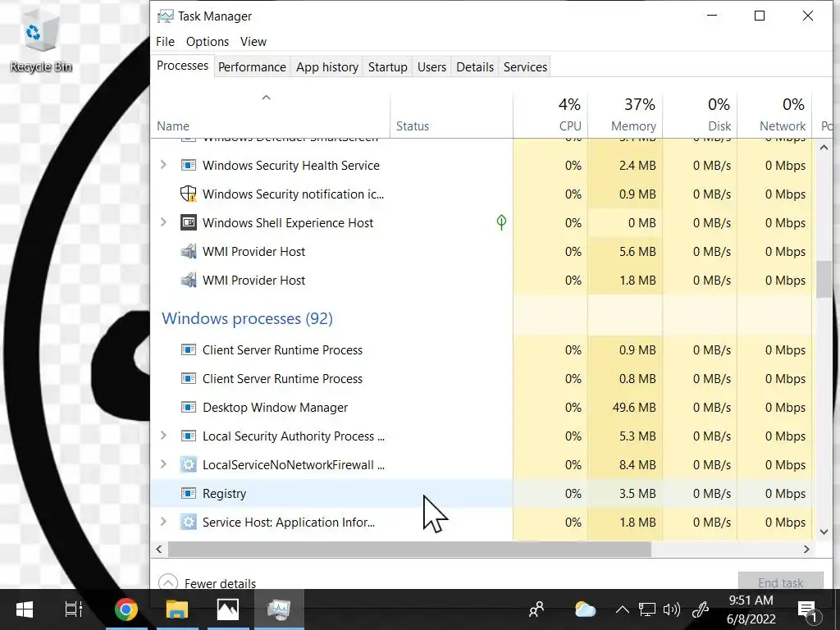Open the Action Center notifications icon
This screenshot has width=840, height=630.
(807, 610)
